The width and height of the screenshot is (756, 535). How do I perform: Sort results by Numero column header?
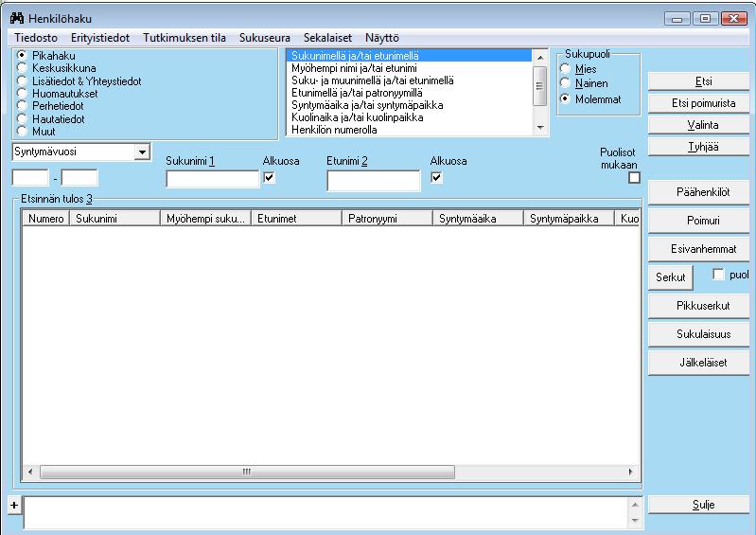click(46, 219)
